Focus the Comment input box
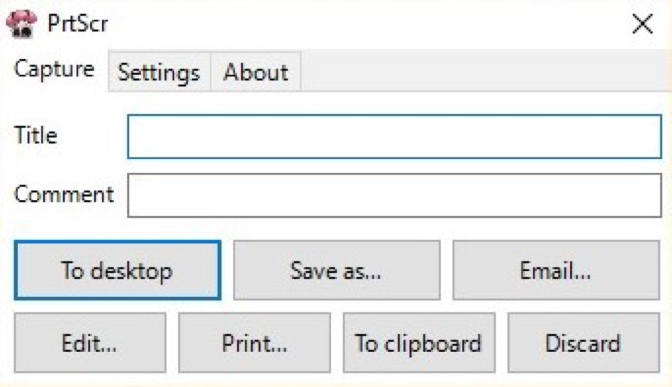Viewport: 672px width, 387px height. point(394,195)
